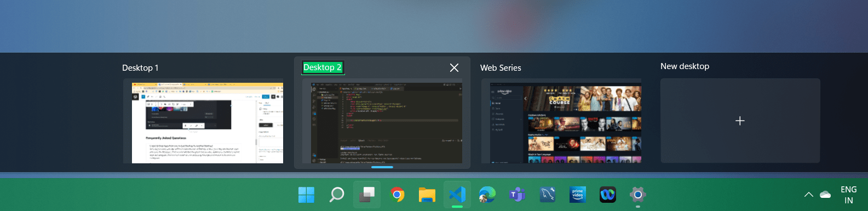Switch to Visual Studio Code
Viewport: 868px width, 211px height.
(x=457, y=195)
